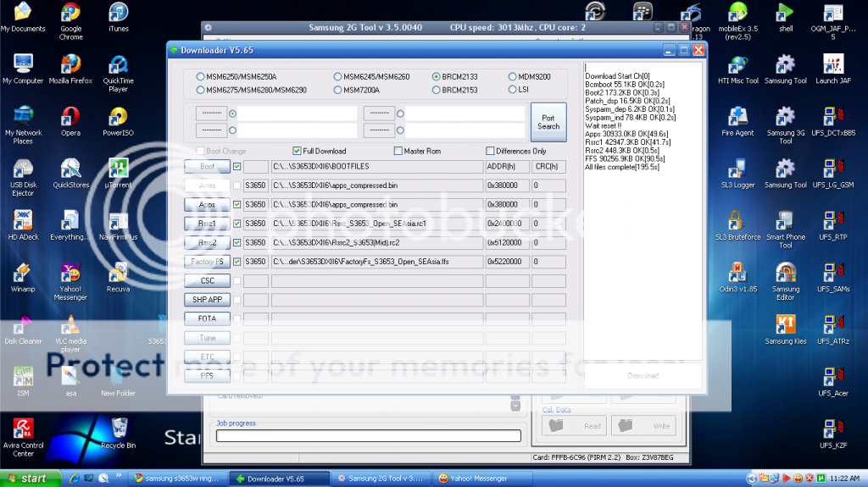Open Mozilla Firefox desktop shortcut
This screenshot has height=487, width=868.
click(71, 69)
